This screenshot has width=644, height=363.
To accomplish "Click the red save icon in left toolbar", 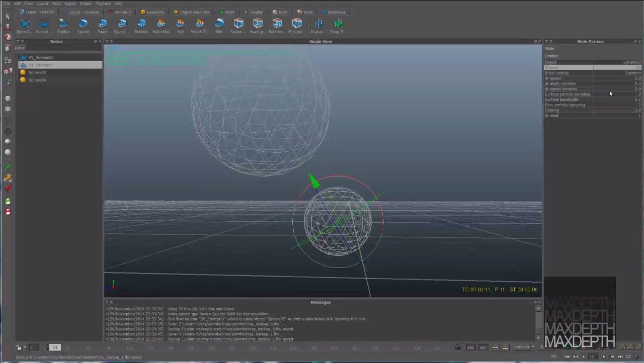I will (7, 212).
